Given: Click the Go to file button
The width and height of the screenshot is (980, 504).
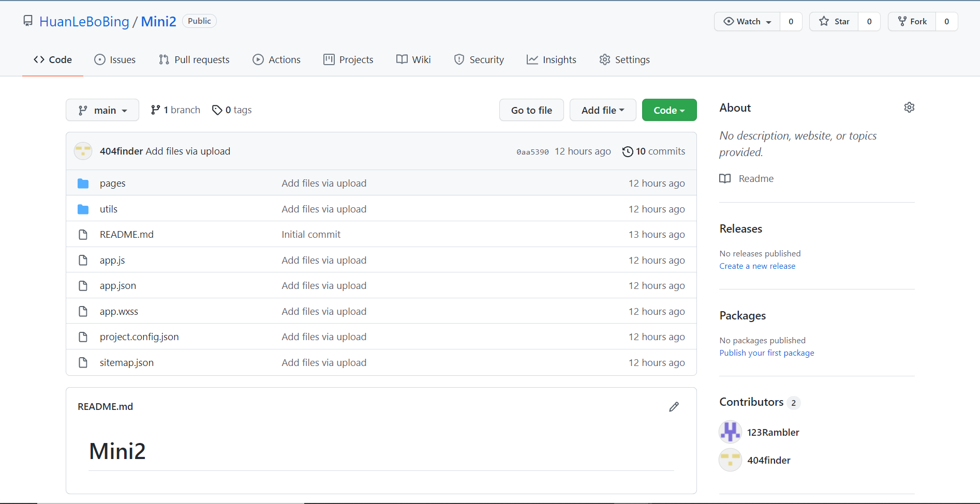Looking at the screenshot, I should pyautogui.click(x=531, y=110).
